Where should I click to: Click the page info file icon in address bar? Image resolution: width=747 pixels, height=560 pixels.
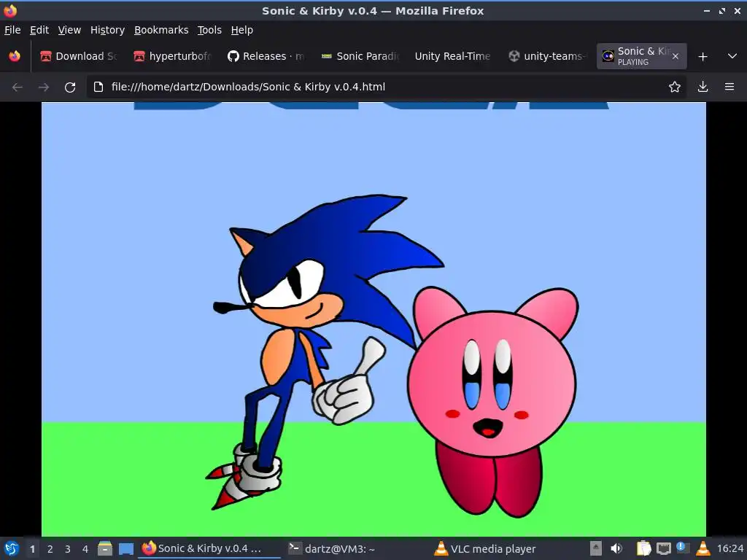point(98,87)
